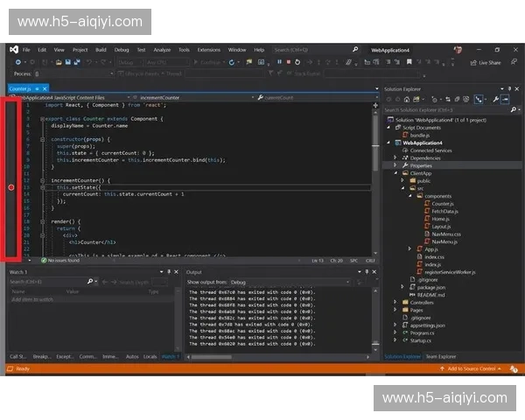Open the solution configuration Debug dropdown
Image resolution: width=525 pixels, height=420 pixels.
pos(130,62)
